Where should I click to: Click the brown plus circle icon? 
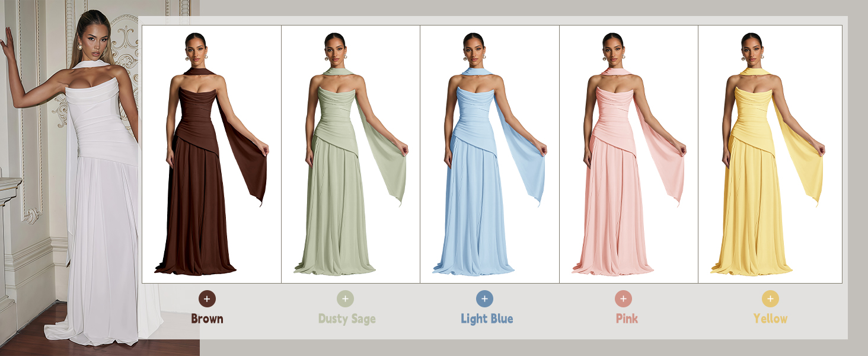(207, 298)
